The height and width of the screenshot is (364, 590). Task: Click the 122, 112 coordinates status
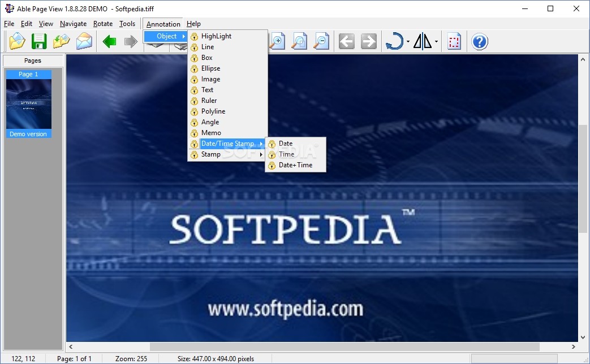point(23,359)
